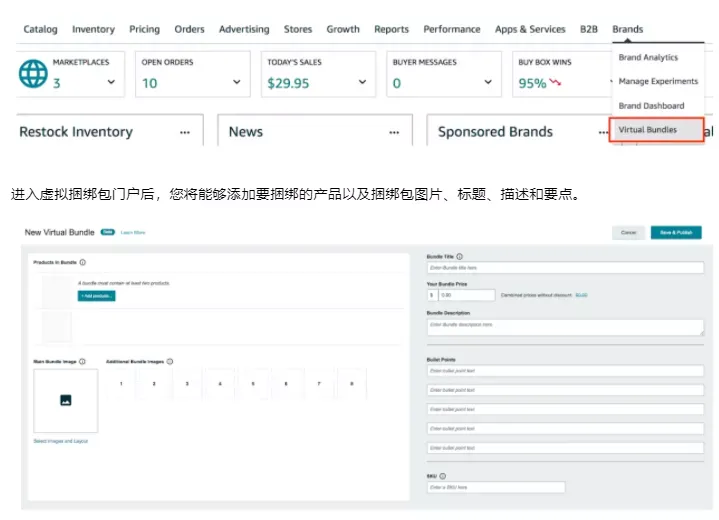Screen dimensions: 719x520
Task: Select additional bundle image slot 5
Action: click(253, 383)
